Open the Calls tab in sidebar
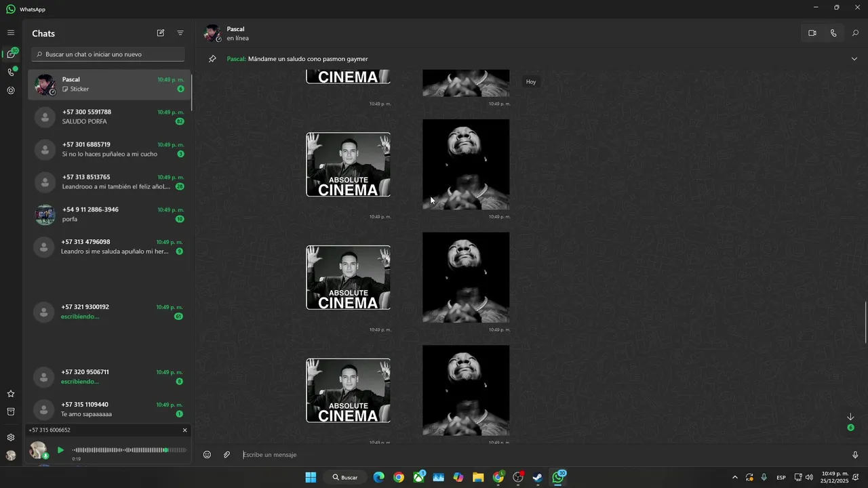The width and height of the screenshot is (868, 488). click(11, 72)
